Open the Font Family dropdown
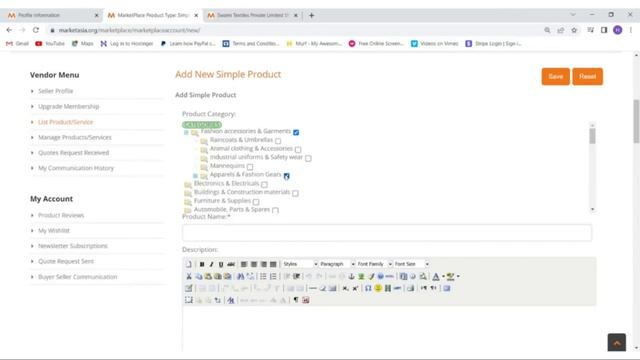The height and width of the screenshot is (360, 640). (x=374, y=264)
